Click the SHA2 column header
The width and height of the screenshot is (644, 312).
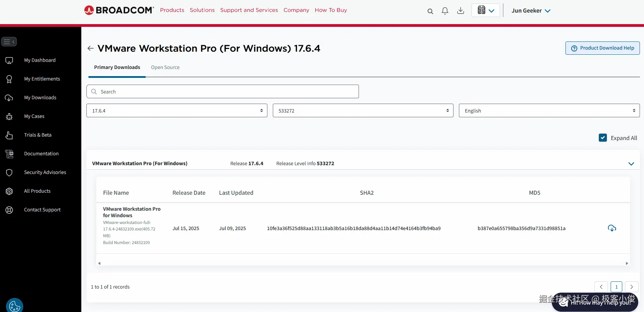[367, 193]
